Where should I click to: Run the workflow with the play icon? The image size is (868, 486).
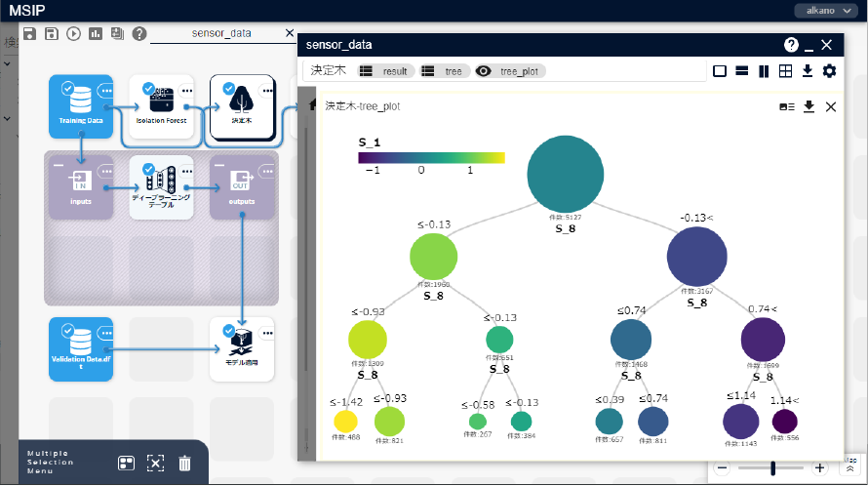click(74, 33)
